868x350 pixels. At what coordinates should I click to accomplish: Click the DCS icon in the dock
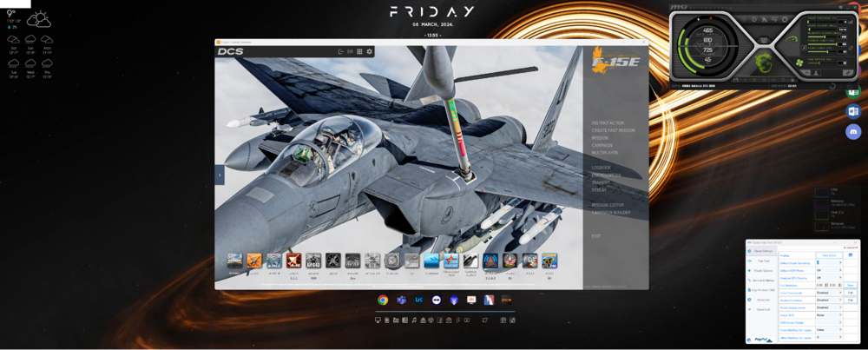pyautogui.click(x=507, y=300)
